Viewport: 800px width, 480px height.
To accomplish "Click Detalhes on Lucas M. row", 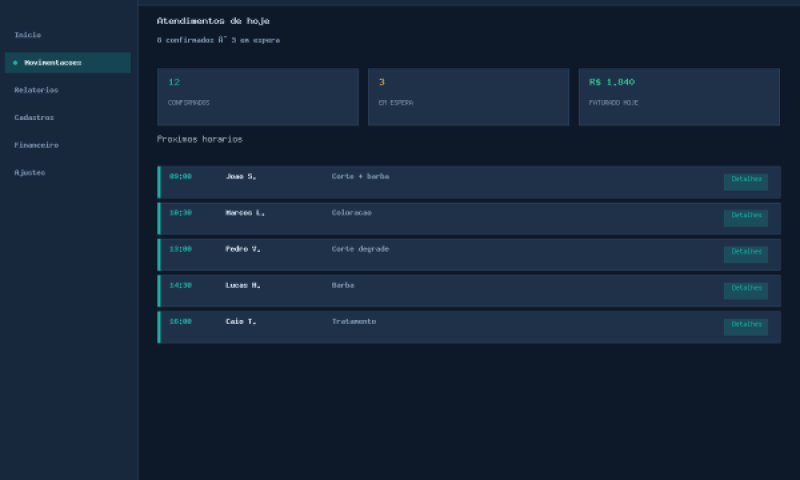I will click(746, 290).
